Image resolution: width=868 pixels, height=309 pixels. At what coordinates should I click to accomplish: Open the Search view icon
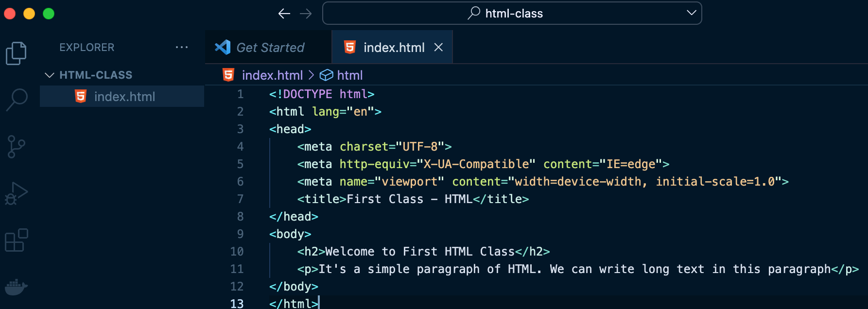point(17,100)
